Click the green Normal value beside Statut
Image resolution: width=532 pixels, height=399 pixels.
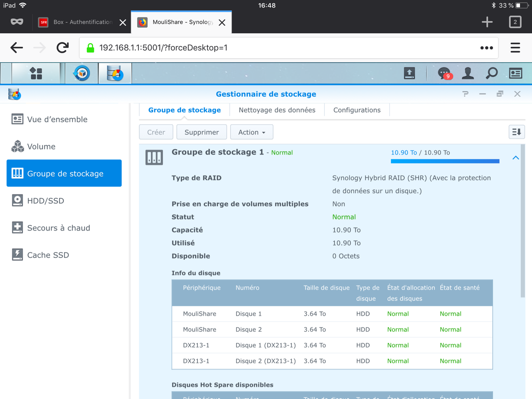[x=344, y=217]
